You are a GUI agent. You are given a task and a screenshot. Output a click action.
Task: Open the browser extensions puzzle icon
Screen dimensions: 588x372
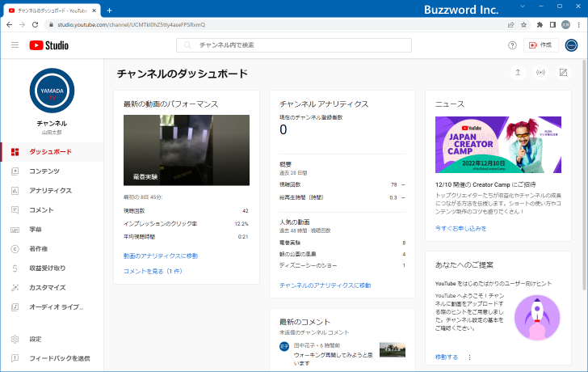point(540,25)
